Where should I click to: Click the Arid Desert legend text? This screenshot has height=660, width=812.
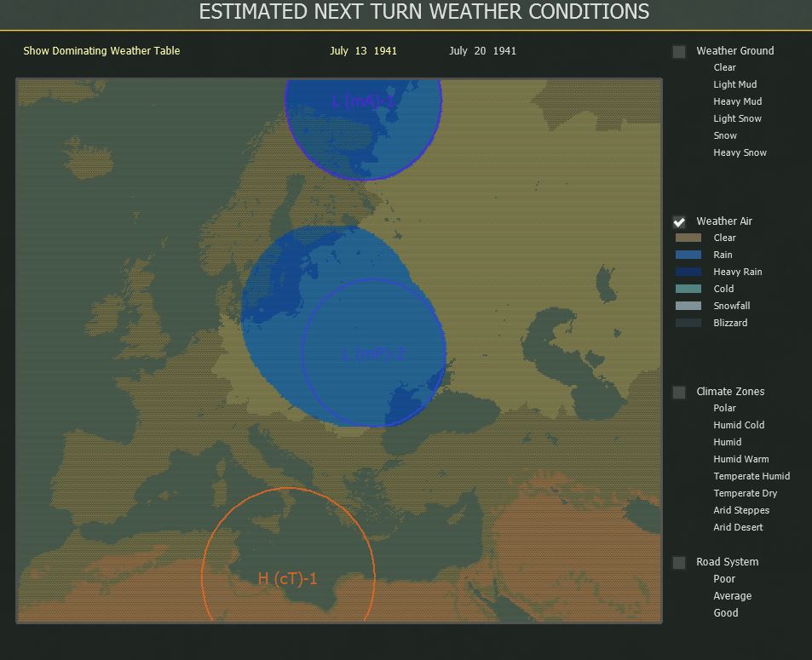(x=738, y=527)
